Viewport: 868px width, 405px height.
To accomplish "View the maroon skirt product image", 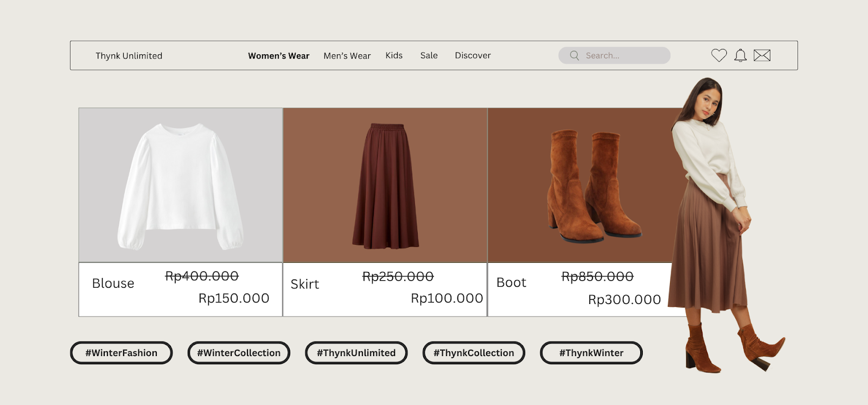I will [x=385, y=186].
